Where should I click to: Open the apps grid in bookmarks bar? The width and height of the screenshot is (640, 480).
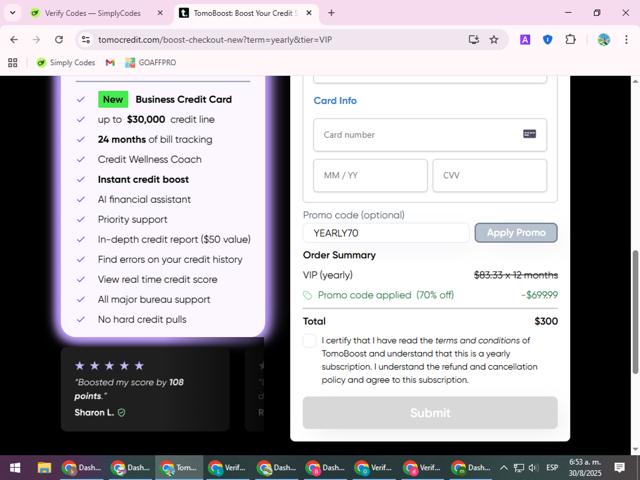(13, 62)
